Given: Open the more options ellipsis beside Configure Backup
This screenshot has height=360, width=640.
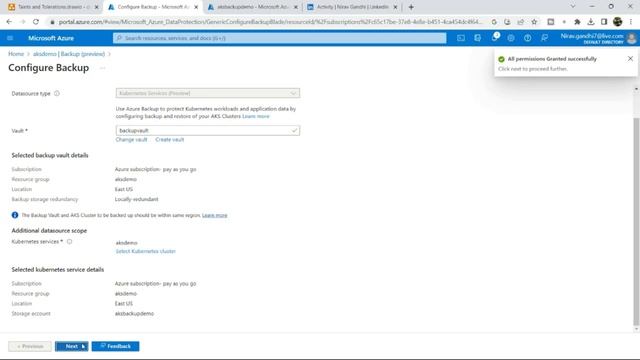Looking at the screenshot, I should [102, 68].
